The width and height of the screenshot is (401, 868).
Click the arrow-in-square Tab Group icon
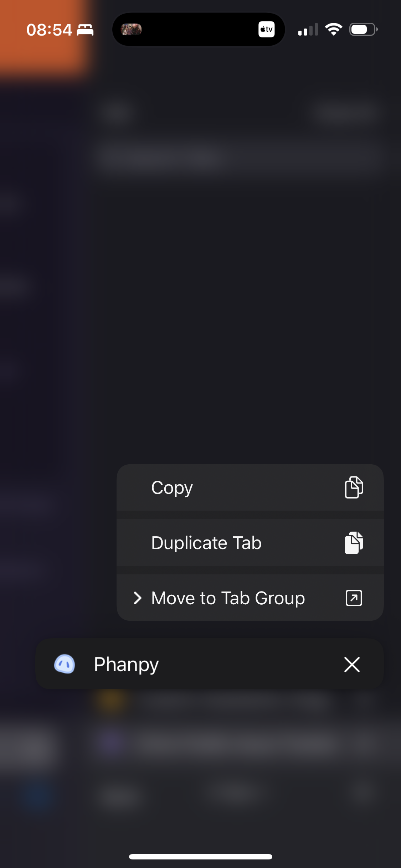[354, 598]
